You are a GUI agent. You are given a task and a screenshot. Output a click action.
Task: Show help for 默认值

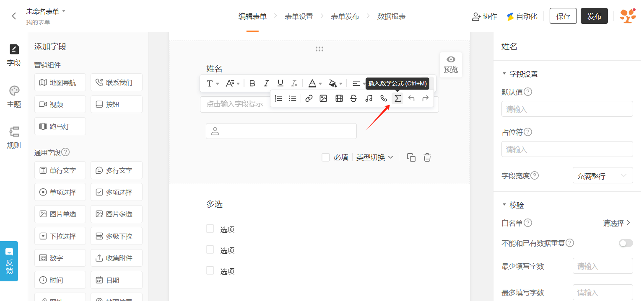tap(528, 92)
